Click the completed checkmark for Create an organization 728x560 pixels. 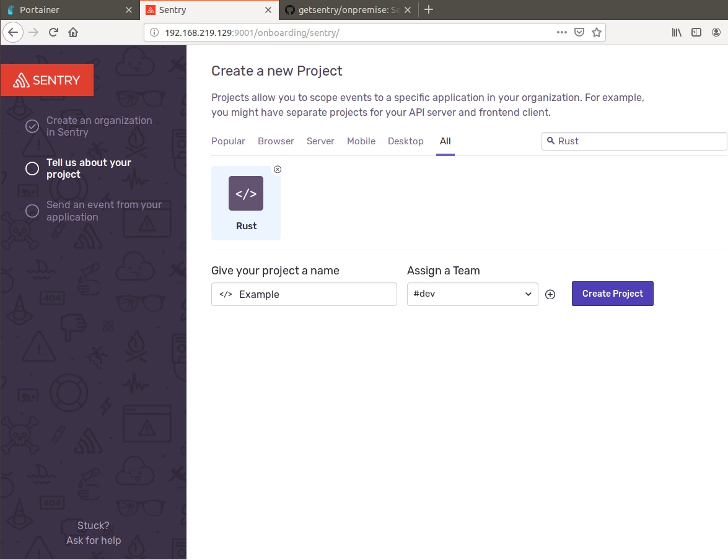32,126
